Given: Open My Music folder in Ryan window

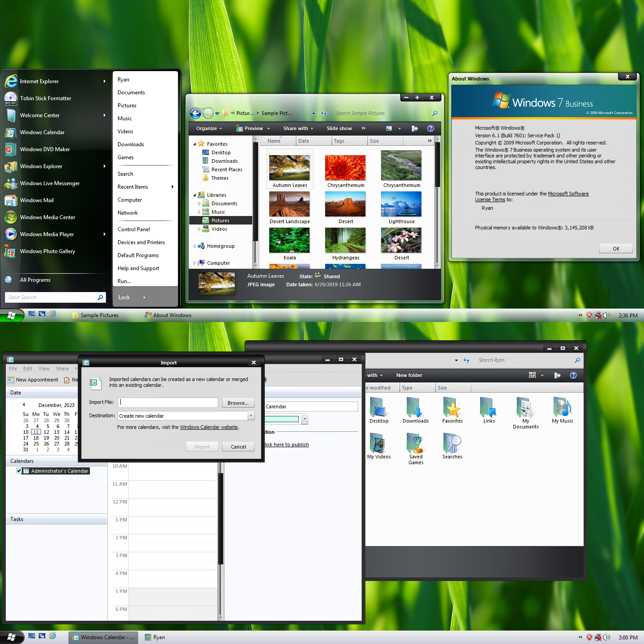Looking at the screenshot, I should (x=563, y=410).
